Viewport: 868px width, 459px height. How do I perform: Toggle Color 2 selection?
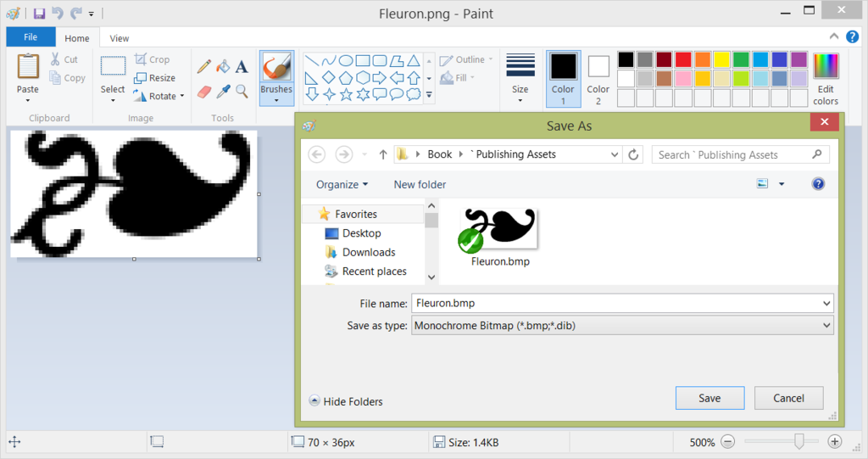tap(598, 78)
